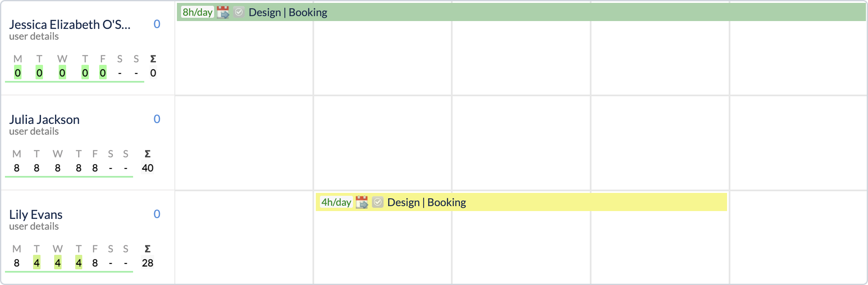Click the Jessica Elizabeth O'S... name

[70, 25]
